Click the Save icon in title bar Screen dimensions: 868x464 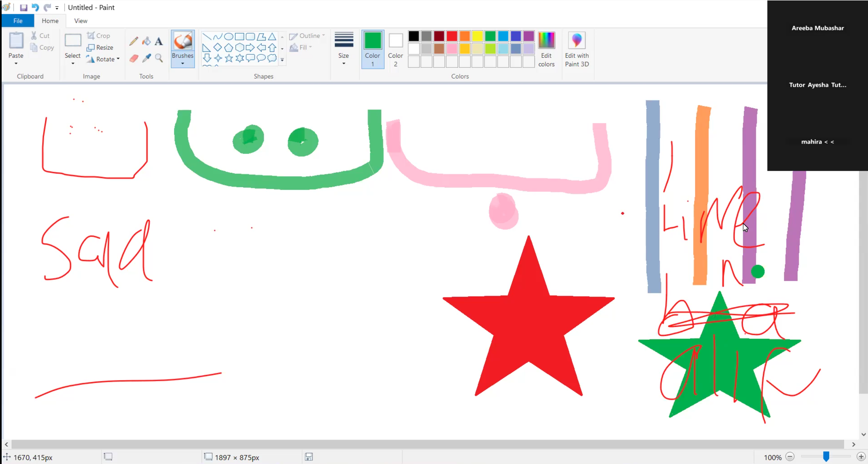coord(24,7)
